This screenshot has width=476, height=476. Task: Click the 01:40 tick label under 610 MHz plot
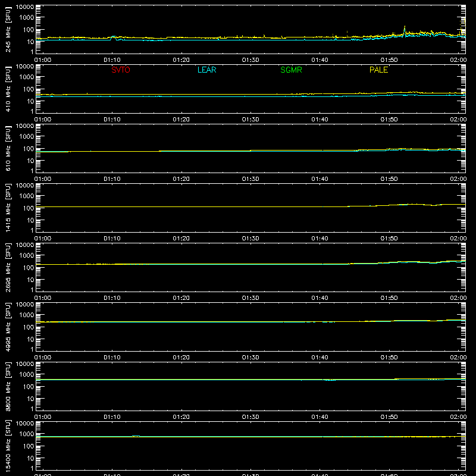tap(320, 179)
